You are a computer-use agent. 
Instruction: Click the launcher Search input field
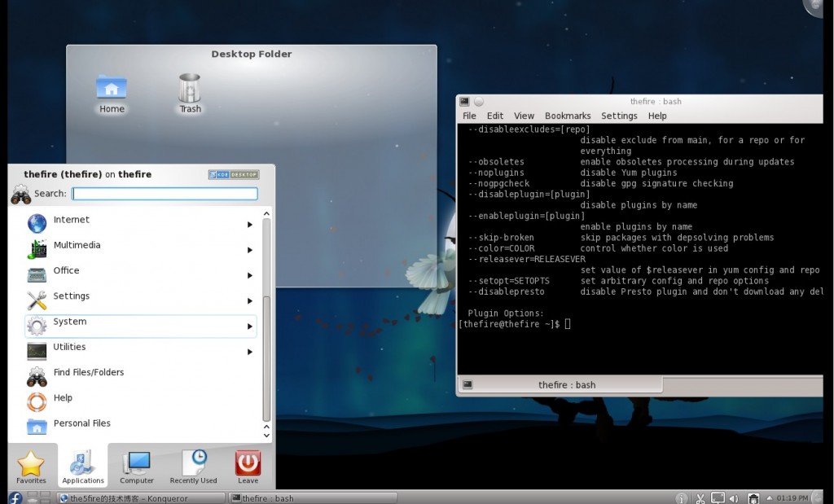point(165,194)
